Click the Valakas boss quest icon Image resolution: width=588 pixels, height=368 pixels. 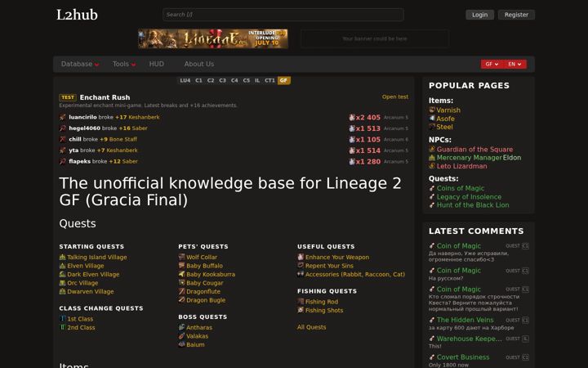click(x=181, y=336)
